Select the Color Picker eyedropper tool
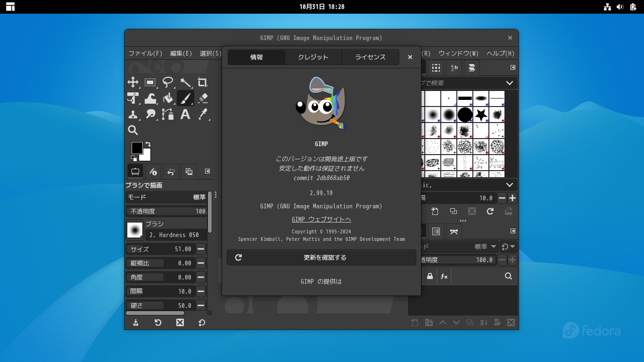Screen dimensions: 644x362 click(203, 114)
